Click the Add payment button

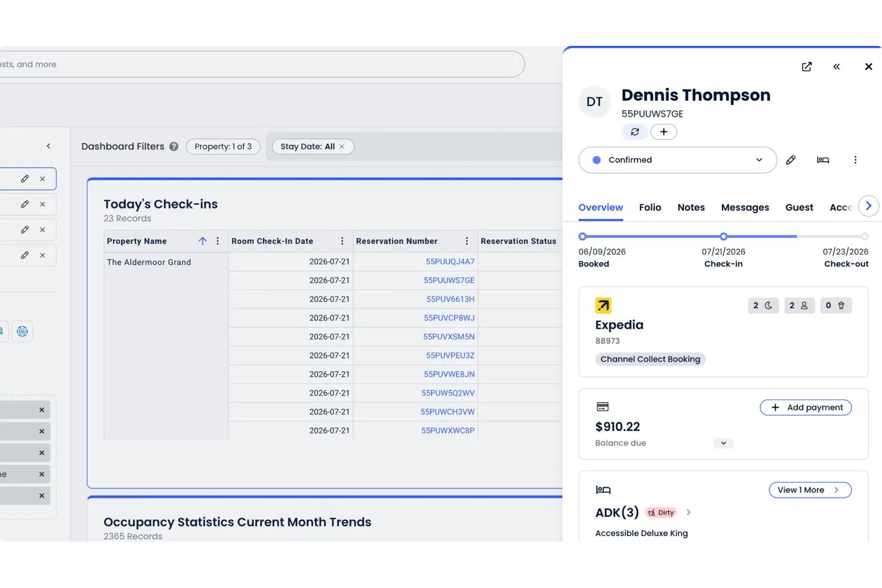(806, 407)
